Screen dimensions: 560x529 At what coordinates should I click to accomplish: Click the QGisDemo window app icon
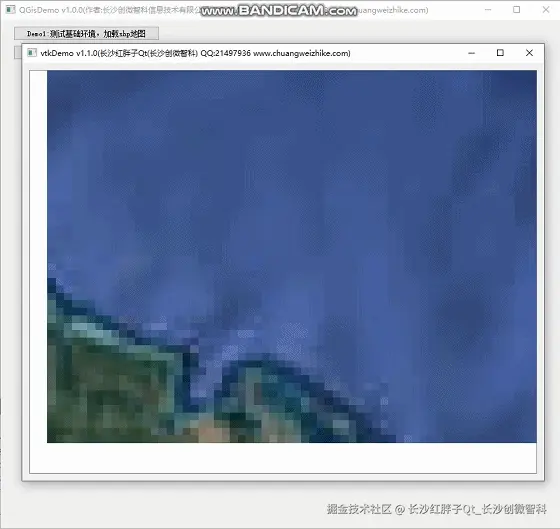click(11, 10)
